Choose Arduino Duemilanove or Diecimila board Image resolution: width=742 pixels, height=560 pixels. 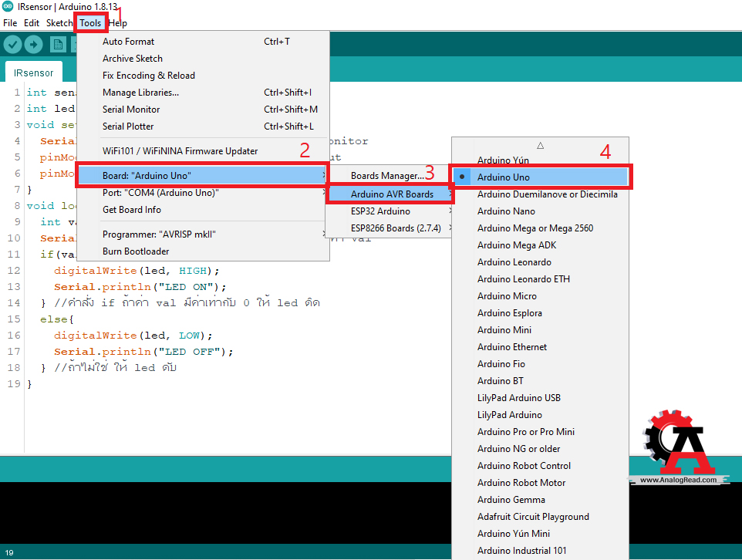pos(541,194)
